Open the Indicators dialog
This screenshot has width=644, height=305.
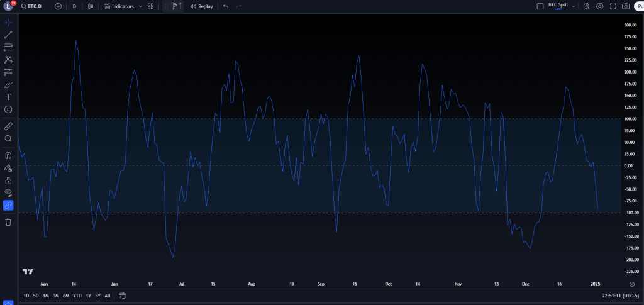(x=119, y=6)
